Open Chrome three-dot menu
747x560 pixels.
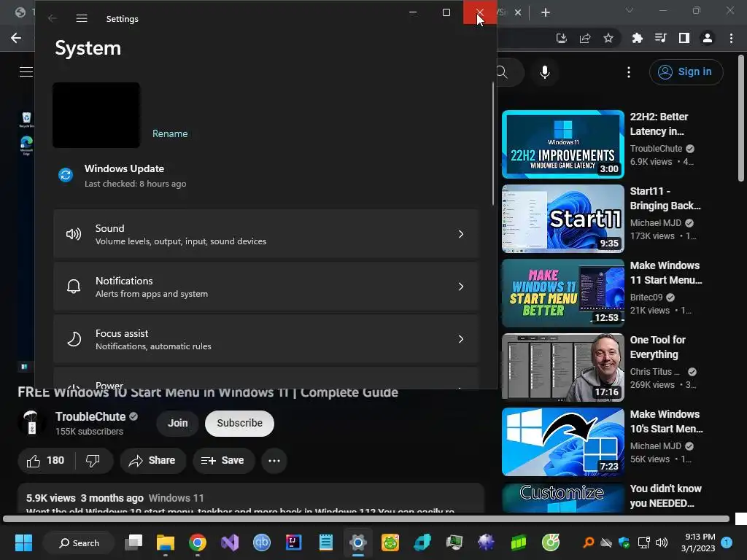click(731, 38)
